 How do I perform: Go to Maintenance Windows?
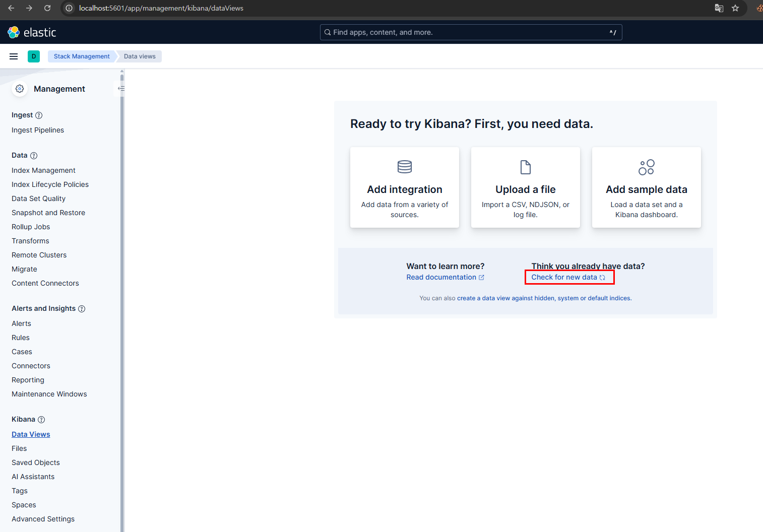(x=49, y=394)
